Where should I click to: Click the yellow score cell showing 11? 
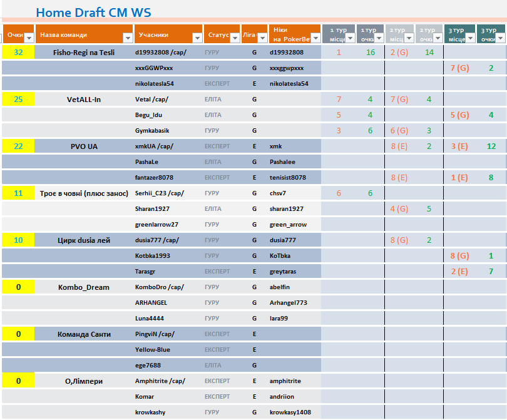(18, 193)
